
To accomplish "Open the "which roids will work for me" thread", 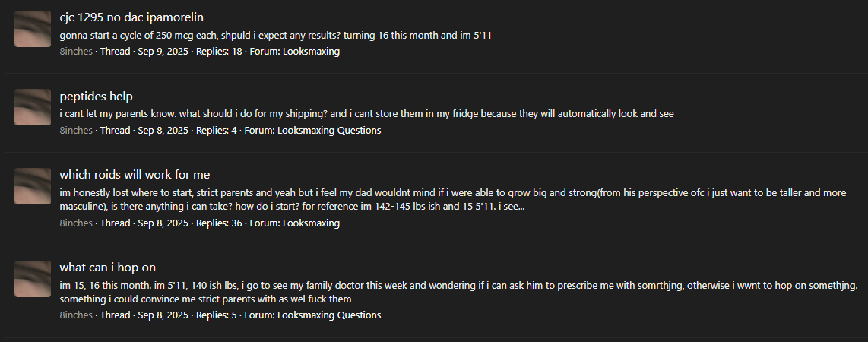I will 135,175.
